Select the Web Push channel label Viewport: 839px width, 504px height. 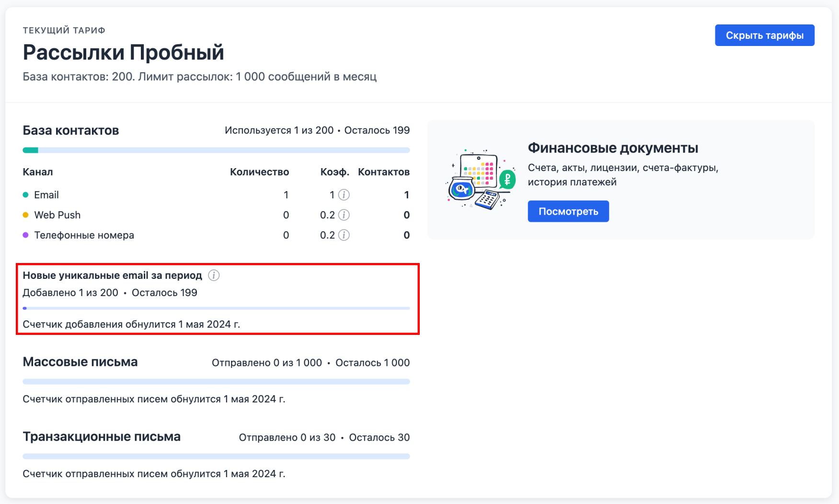[x=57, y=215]
